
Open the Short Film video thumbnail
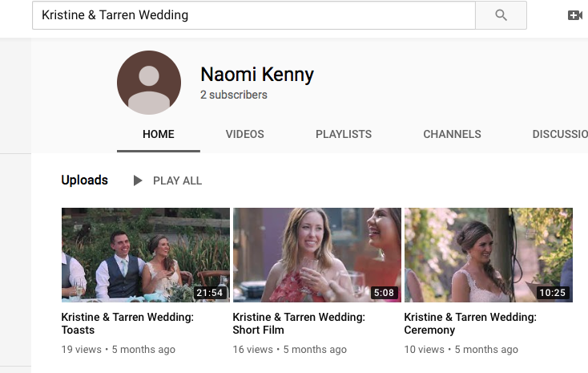(317, 254)
